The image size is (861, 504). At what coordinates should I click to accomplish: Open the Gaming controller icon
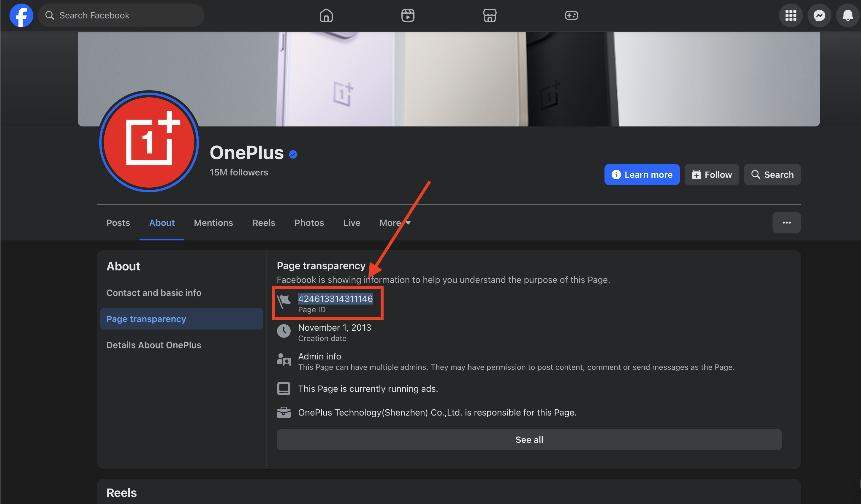(x=571, y=15)
